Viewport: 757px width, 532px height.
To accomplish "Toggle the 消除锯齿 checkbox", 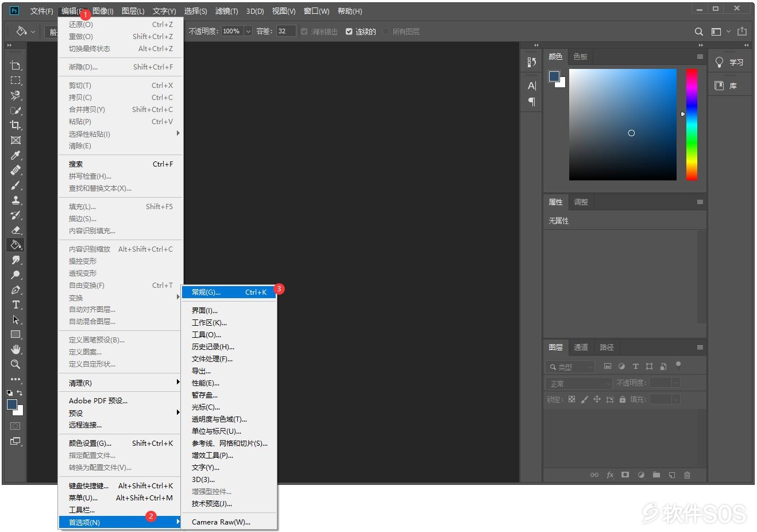I will 304,32.
